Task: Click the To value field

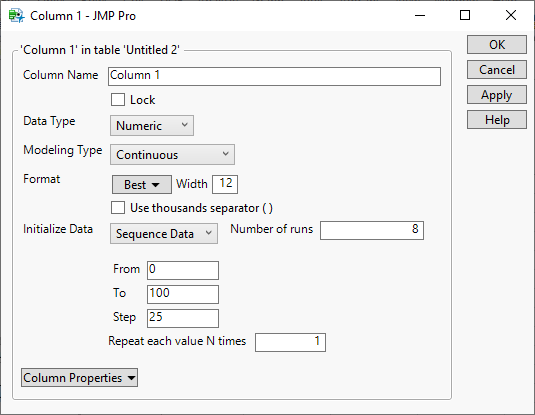Action: point(183,294)
